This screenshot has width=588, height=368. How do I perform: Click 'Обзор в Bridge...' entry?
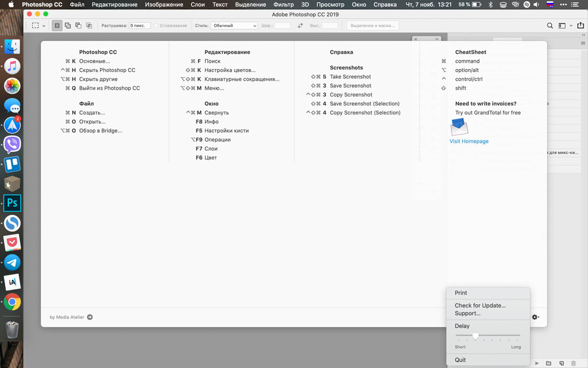tap(100, 131)
